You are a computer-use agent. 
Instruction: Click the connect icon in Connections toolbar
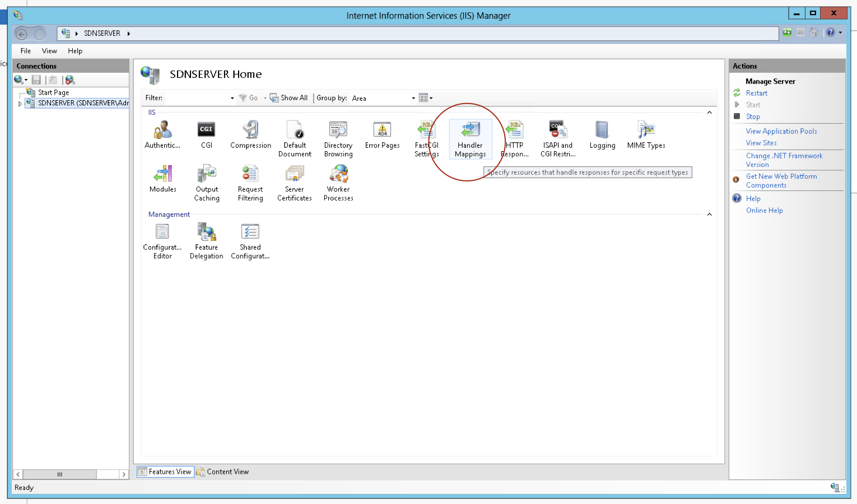(19, 80)
